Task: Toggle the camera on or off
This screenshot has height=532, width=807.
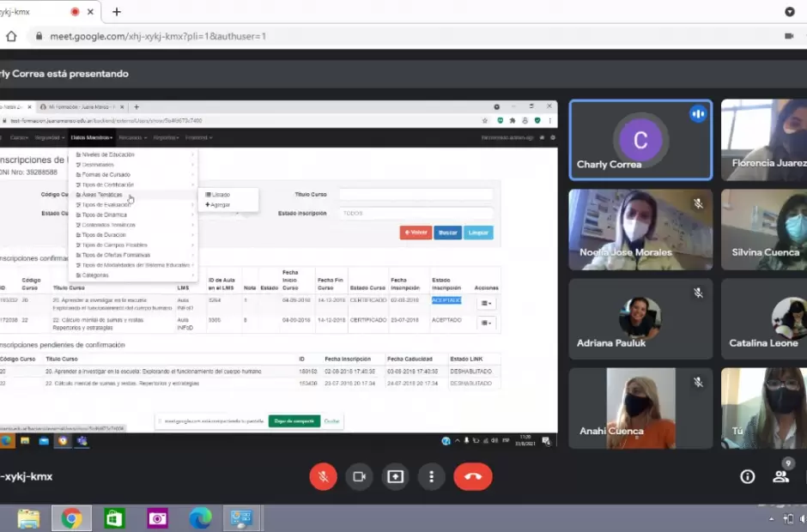Action: 359,476
